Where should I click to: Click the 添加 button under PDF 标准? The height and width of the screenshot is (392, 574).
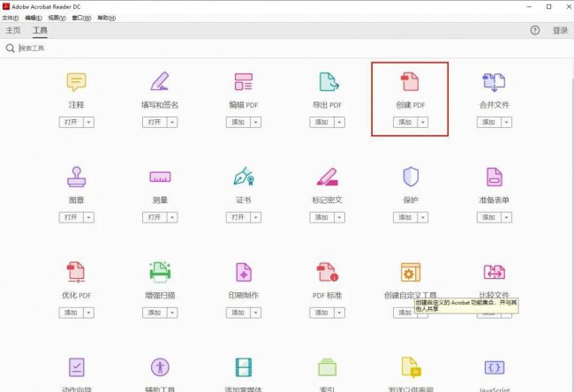321,313
